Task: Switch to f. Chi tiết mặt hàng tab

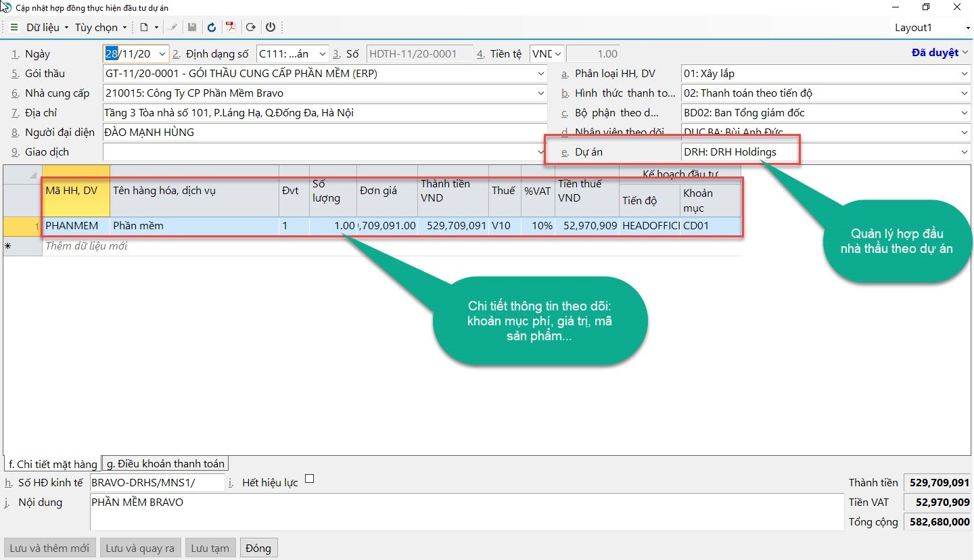Action: [x=52, y=464]
